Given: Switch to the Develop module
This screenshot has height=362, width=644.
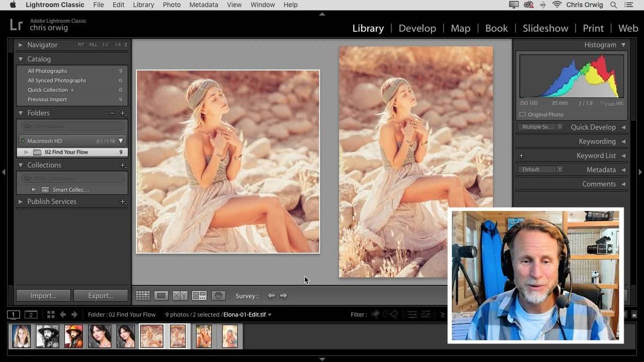Looking at the screenshot, I should click(417, 28).
